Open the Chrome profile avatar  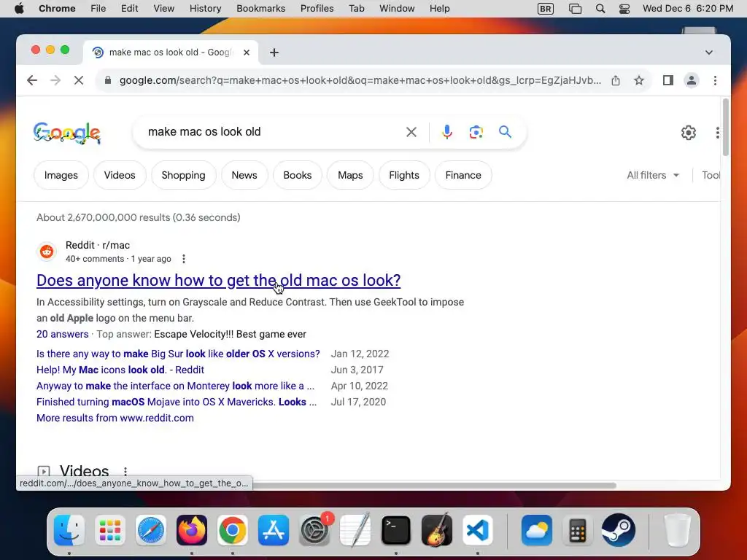tap(692, 80)
